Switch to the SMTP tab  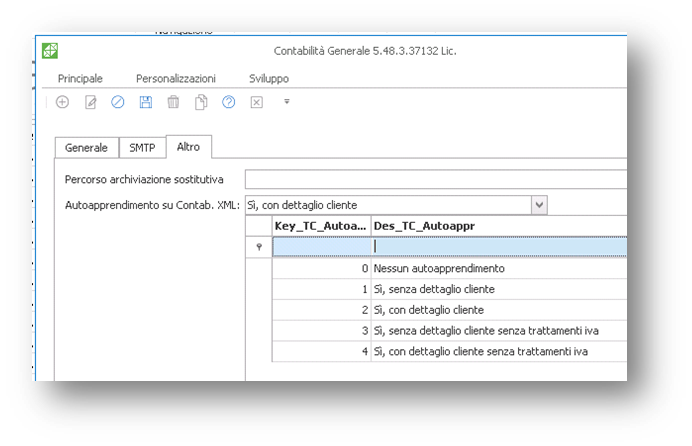click(x=142, y=147)
